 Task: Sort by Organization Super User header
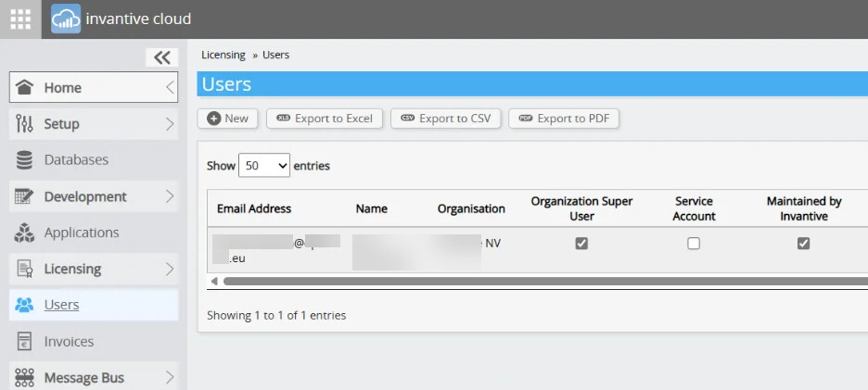[x=581, y=208]
